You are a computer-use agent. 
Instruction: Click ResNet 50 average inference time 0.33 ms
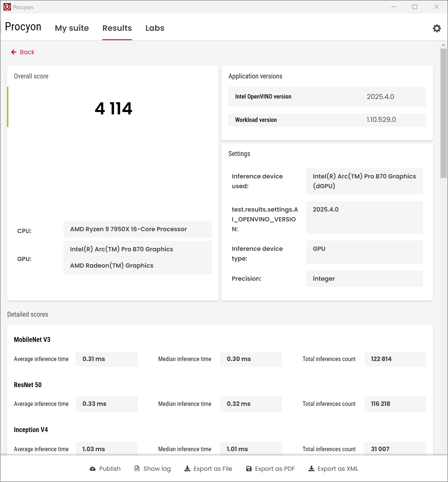pyautogui.click(x=106, y=404)
